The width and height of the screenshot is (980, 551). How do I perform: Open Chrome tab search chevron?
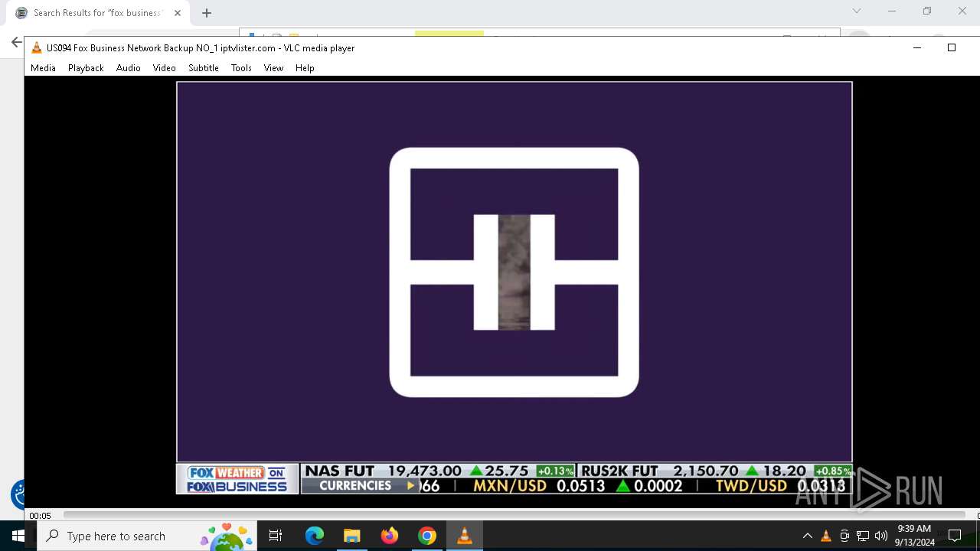857,11
